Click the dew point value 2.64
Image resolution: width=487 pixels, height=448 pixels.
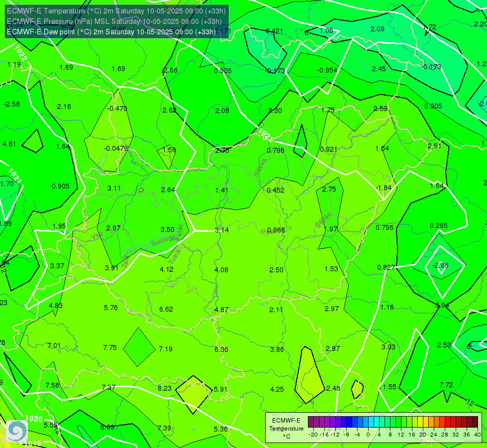click(168, 189)
